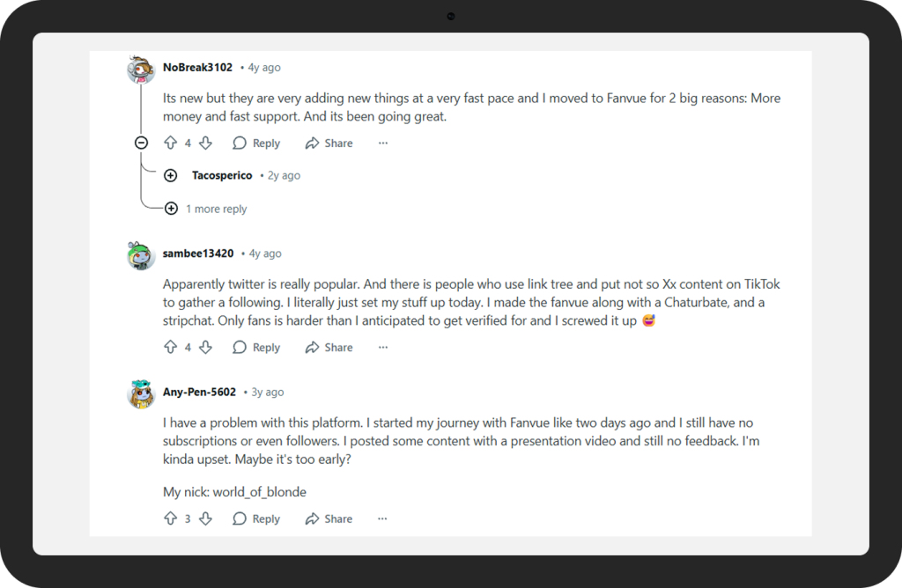Downvote NoBreak3102's comment
The height and width of the screenshot is (588, 902).
(x=205, y=143)
